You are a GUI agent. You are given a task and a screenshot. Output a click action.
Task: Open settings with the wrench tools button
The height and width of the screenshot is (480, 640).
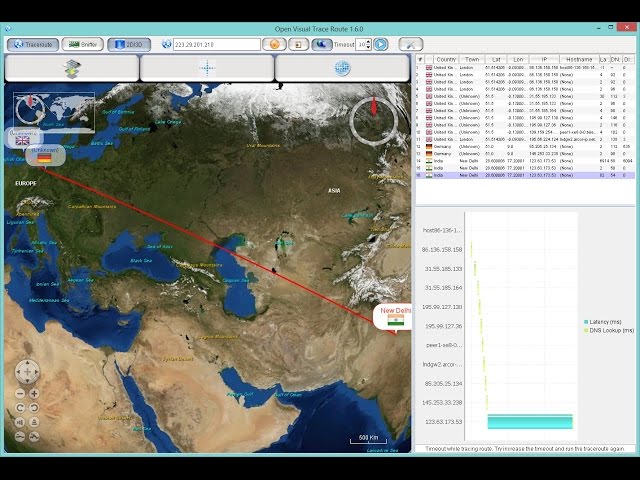coord(411,44)
